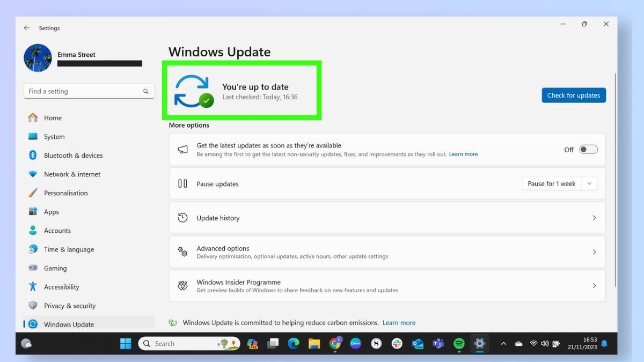This screenshot has width=644, height=362.
Task: Open Learn more about carbon emissions
Action: point(399,322)
